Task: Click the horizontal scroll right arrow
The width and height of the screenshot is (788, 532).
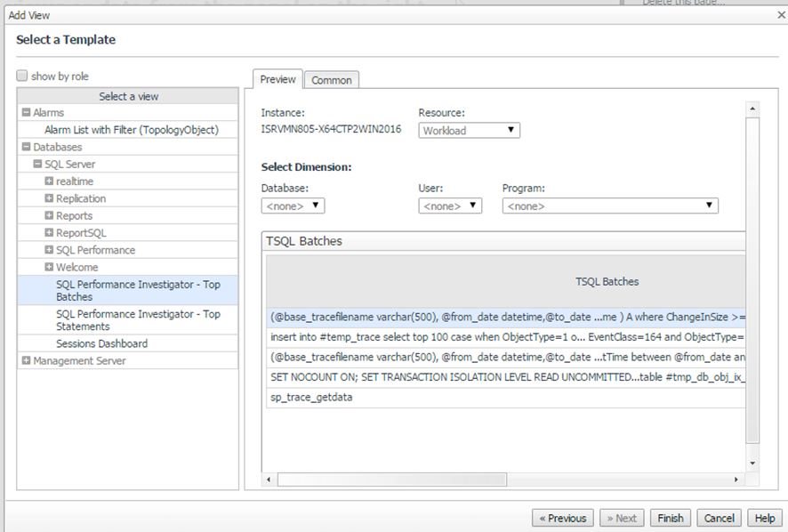Action: coord(736,480)
